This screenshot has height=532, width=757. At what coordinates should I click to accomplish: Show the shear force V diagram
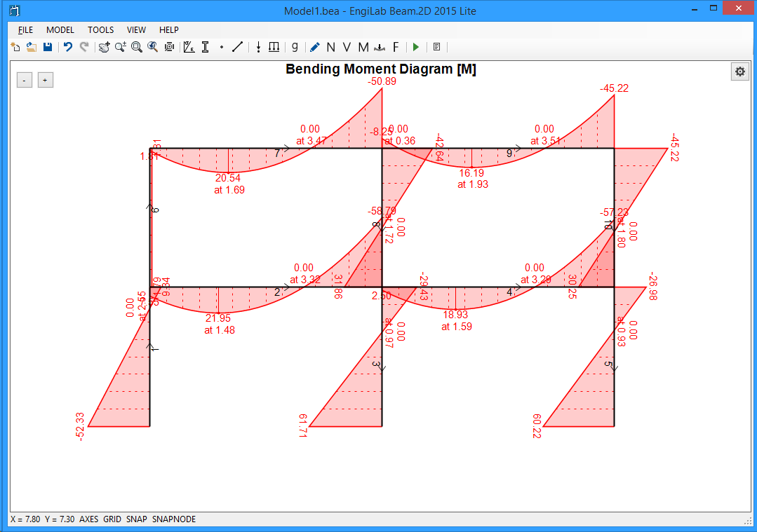pyautogui.click(x=347, y=47)
